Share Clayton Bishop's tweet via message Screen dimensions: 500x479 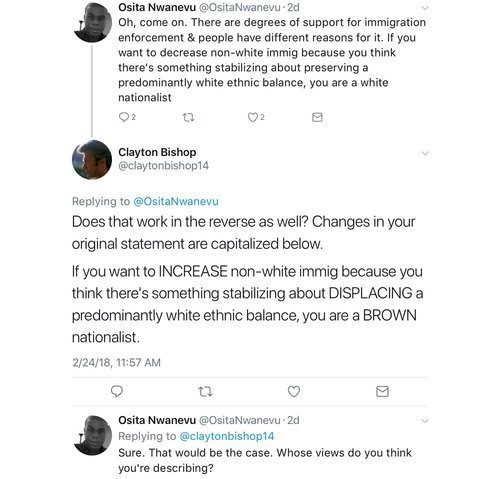[382, 391]
